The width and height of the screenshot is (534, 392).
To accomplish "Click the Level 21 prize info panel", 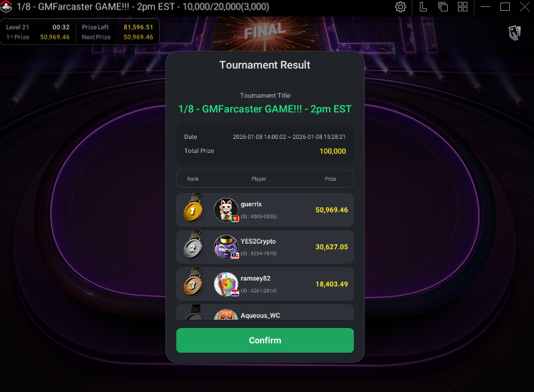I will click(80, 32).
